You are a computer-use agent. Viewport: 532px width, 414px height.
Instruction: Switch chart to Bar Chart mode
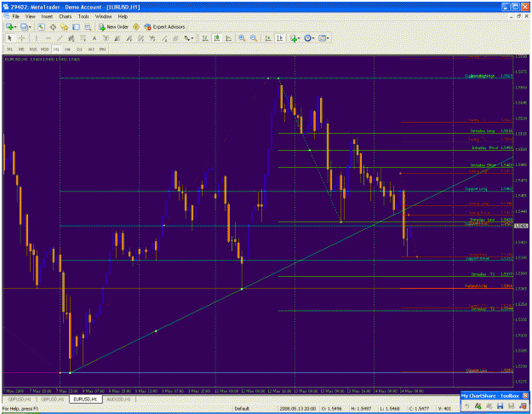(205, 38)
